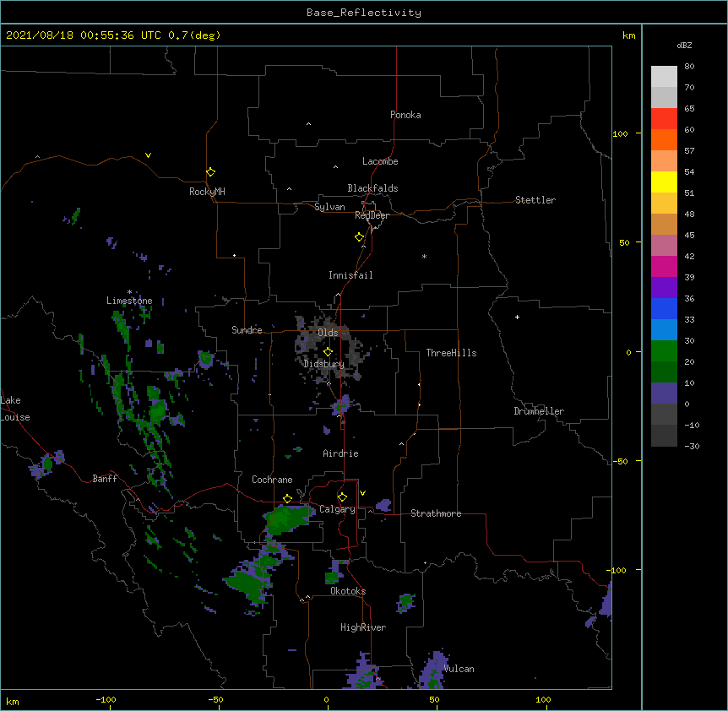
Task: Click the asterisk marker above Limestone label
Action: point(129,292)
